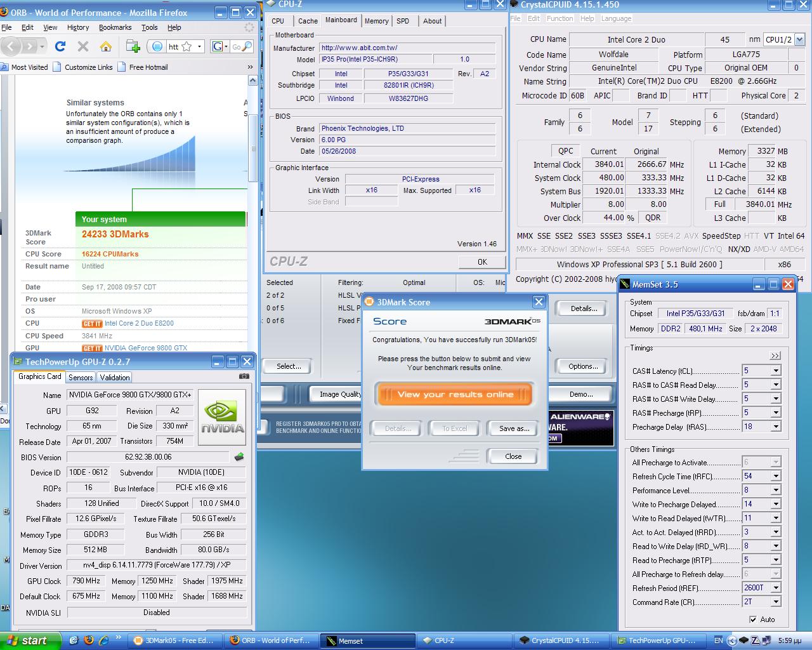Click Options button in 3DMark05
Image resolution: width=812 pixels, height=650 pixels.
pos(583,366)
